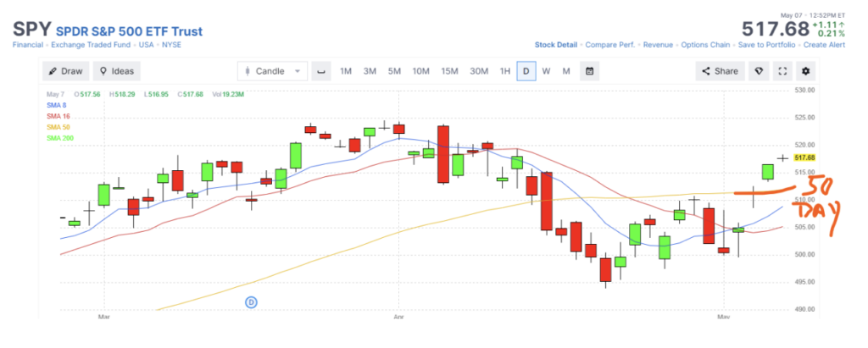868x348 pixels.
Task: Click the diamond premium icon
Action: click(759, 71)
